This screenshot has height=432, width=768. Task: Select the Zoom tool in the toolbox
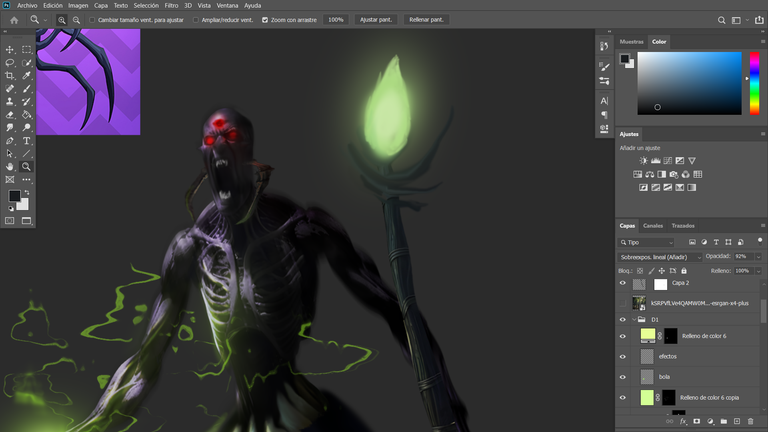point(26,167)
